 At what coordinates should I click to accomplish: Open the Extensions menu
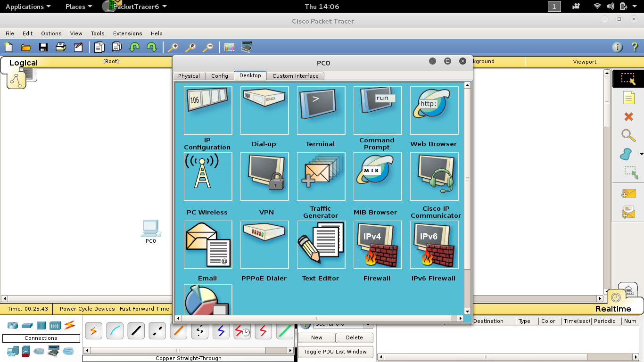127,33
